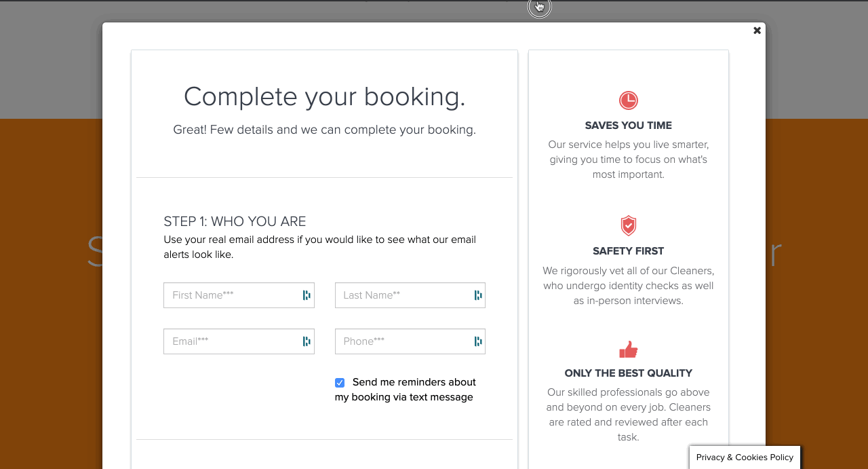Uncheck the text message reminders checkbox
868x469 pixels.
click(340, 383)
